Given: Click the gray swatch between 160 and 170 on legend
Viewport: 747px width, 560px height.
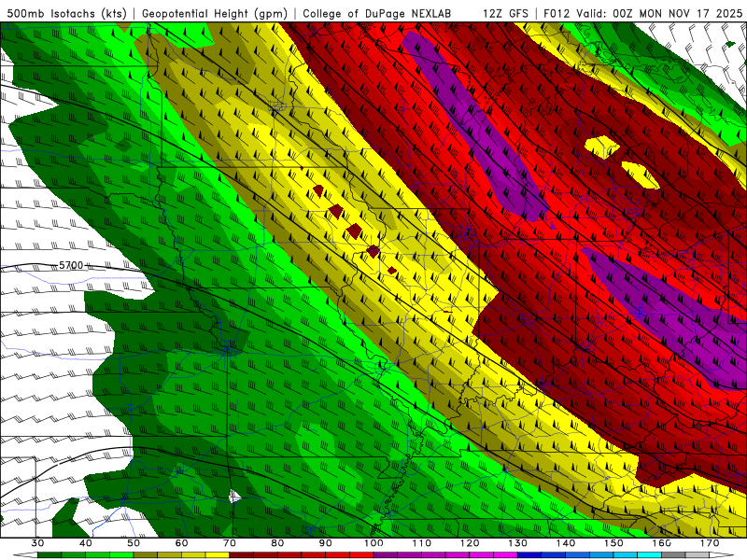Looking at the screenshot, I should coord(673,555).
